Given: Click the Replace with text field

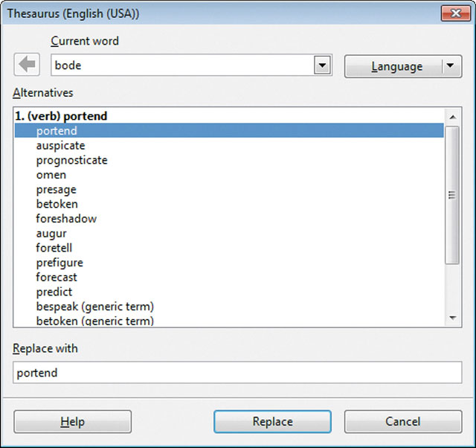Looking at the screenshot, I should click(x=237, y=372).
